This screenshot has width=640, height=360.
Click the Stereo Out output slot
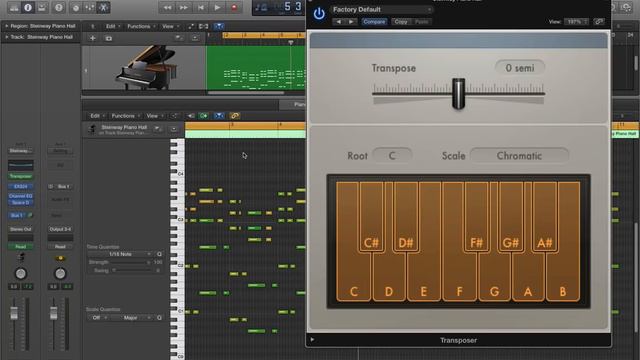(x=20, y=229)
